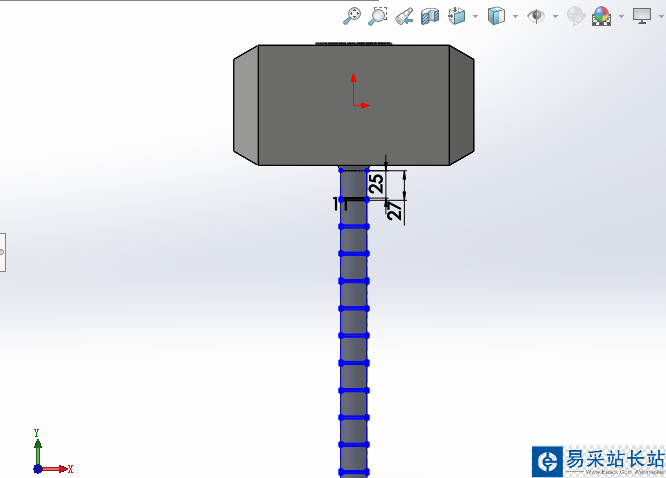This screenshot has width=666, height=478.
Task: Select the 11 dimension on the handle
Action: pos(340,204)
